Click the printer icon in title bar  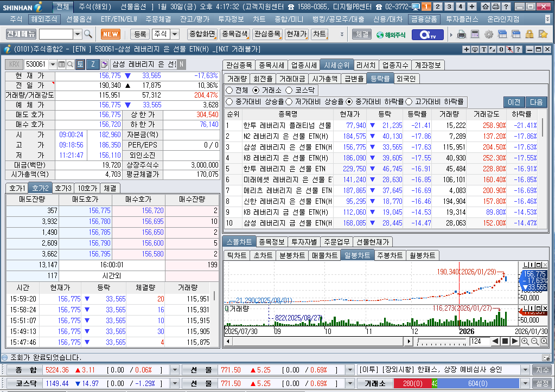pyautogui.click(x=496, y=7)
